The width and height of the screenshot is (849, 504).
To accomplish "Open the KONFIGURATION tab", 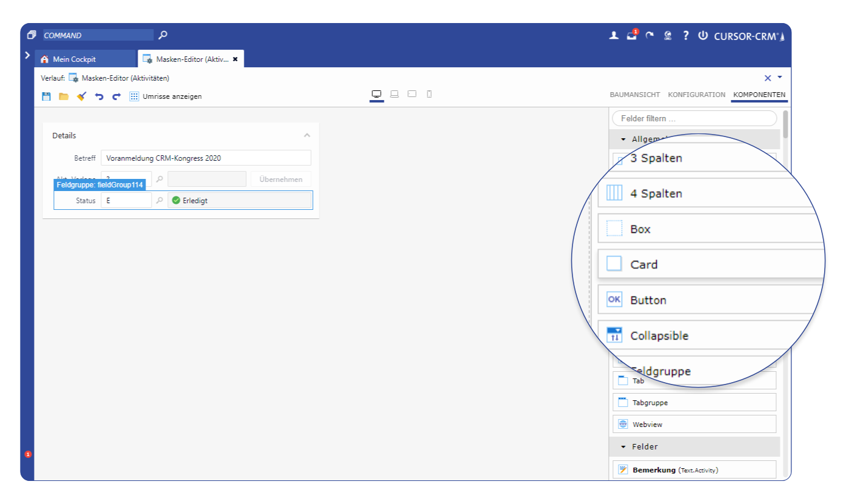I will tap(696, 95).
